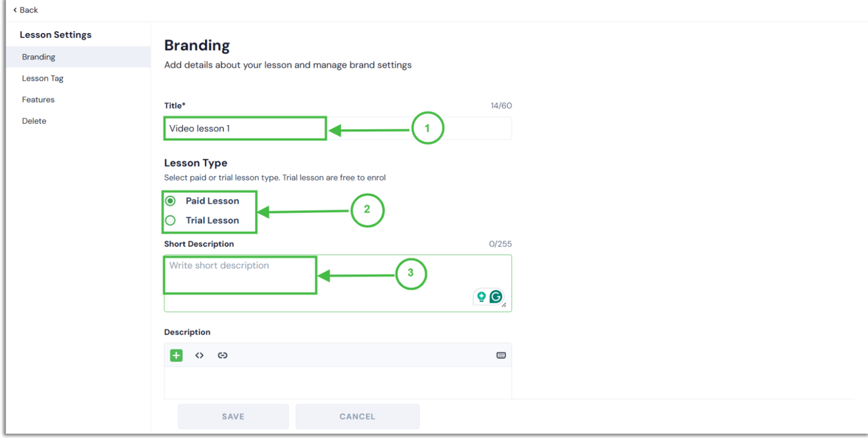The width and height of the screenshot is (868, 438).
Task: Click the Back arrow link
Action: [25, 10]
